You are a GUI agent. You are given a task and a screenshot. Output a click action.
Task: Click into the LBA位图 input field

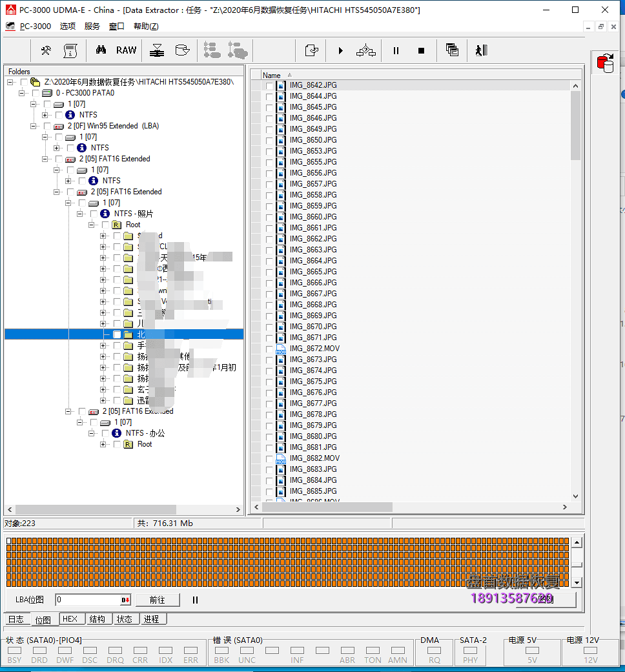point(88,600)
